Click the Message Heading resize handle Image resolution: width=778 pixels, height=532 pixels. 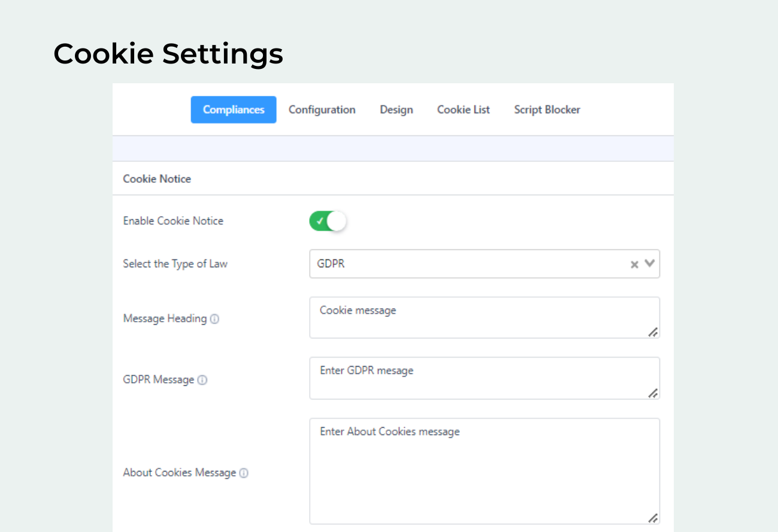(653, 332)
